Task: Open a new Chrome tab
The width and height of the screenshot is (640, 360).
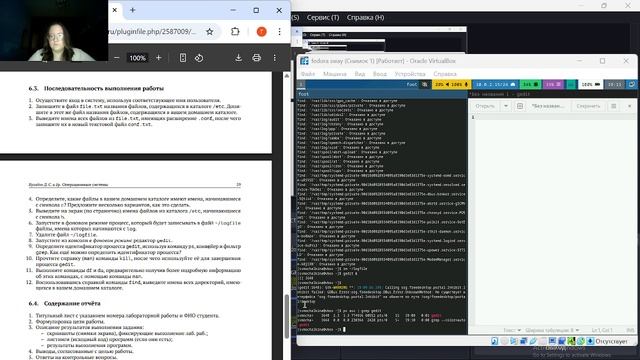Action: click(x=133, y=10)
